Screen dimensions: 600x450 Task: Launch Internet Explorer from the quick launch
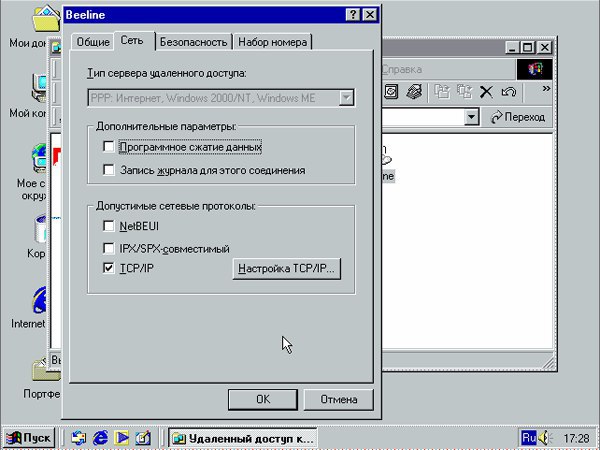click(x=100, y=437)
